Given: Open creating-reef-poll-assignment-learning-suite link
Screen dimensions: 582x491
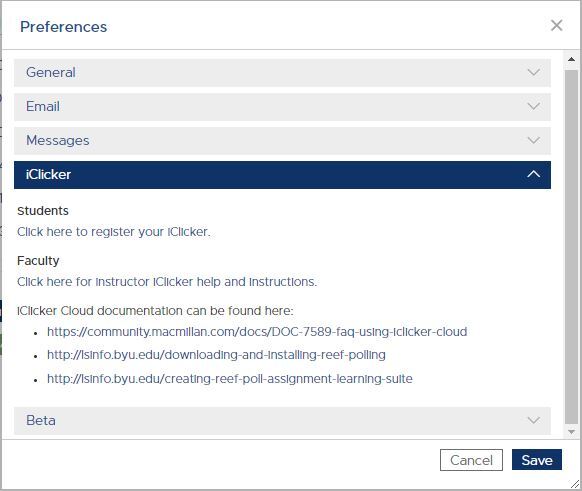Looking at the screenshot, I should 230,379.
